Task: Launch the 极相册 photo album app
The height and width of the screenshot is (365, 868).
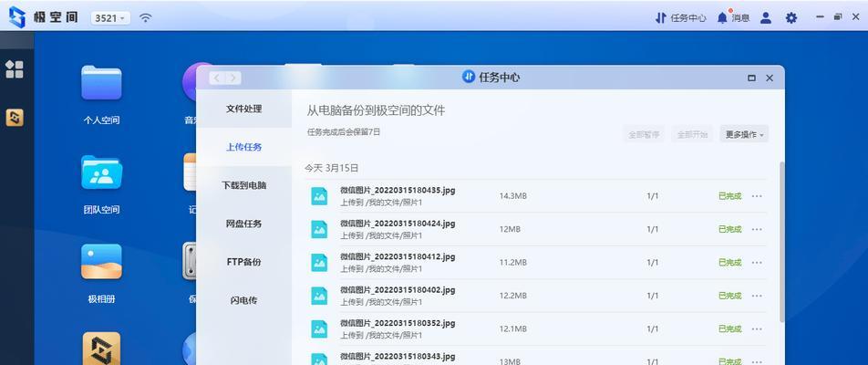Action: pos(101,261)
